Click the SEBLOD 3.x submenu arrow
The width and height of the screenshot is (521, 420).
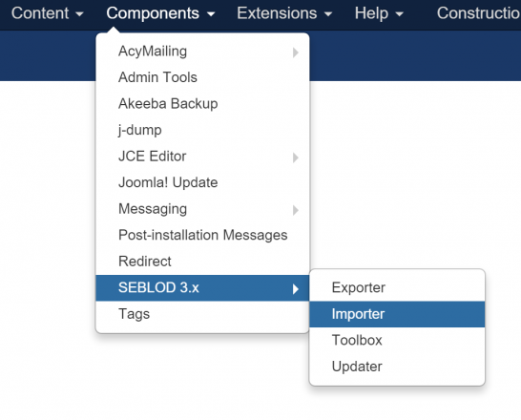click(296, 288)
